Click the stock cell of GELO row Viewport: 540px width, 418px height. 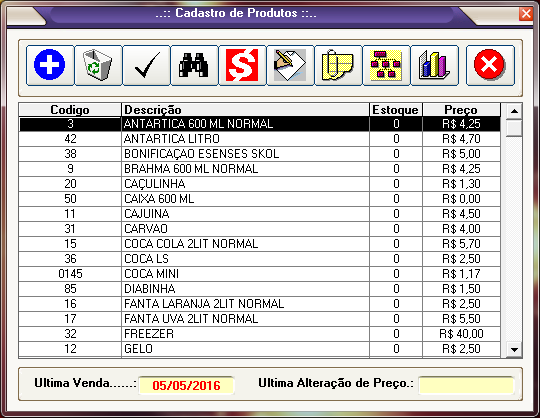point(396,349)
